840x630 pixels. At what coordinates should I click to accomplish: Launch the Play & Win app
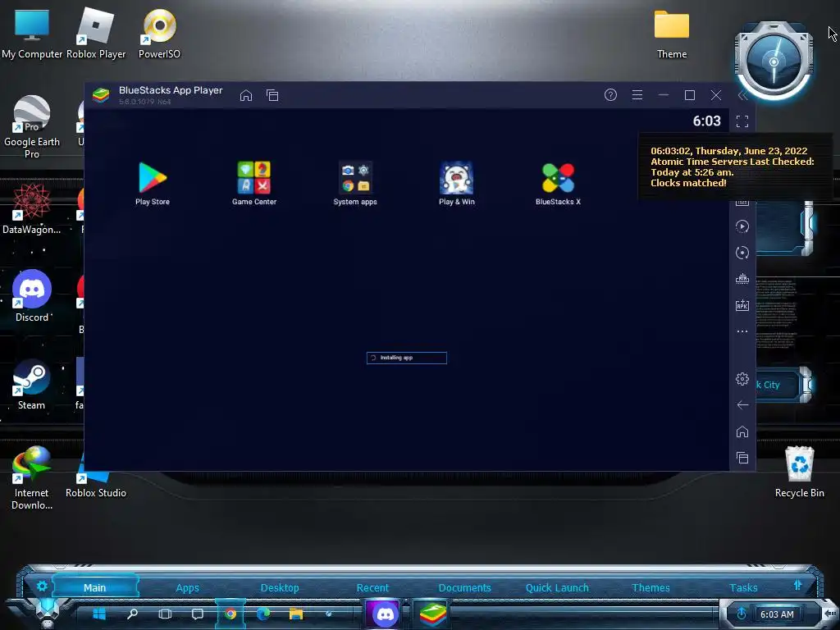click(x=456, y=182)
